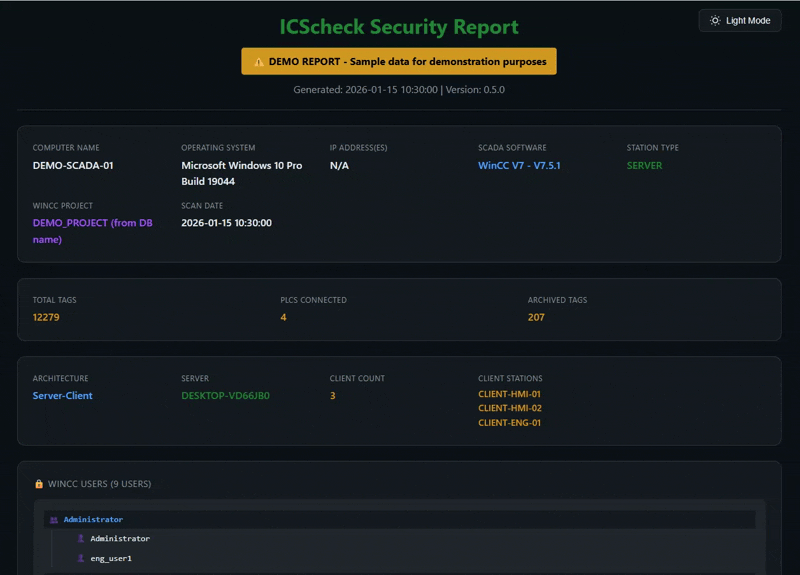Image resolution: width=800 pixels, height=575 pixels.
Task: Click the SCADA SOFTWARE label
Action: (x=512, y=147)
